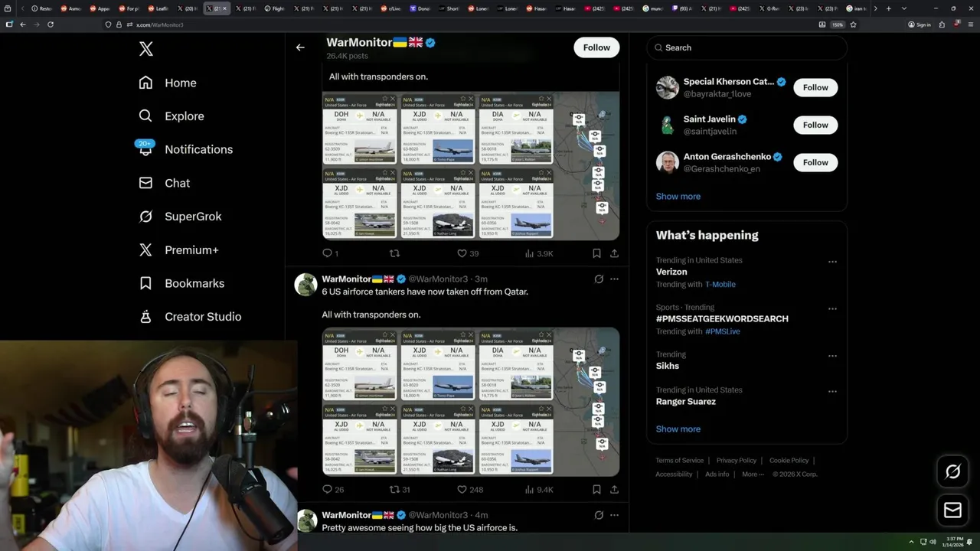Click Grok icon on 4m-old post
The width and height of the screenshot is (980, 551).
599,515
